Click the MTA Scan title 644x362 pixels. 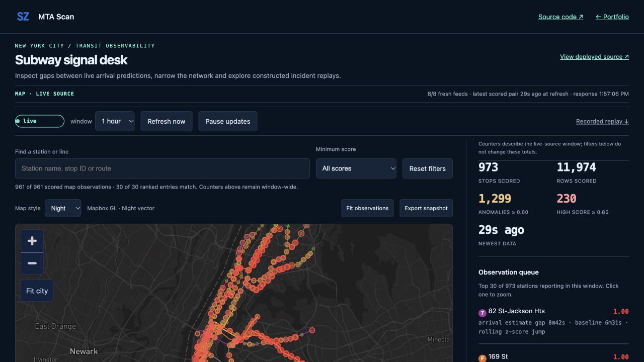pos(56,17)
